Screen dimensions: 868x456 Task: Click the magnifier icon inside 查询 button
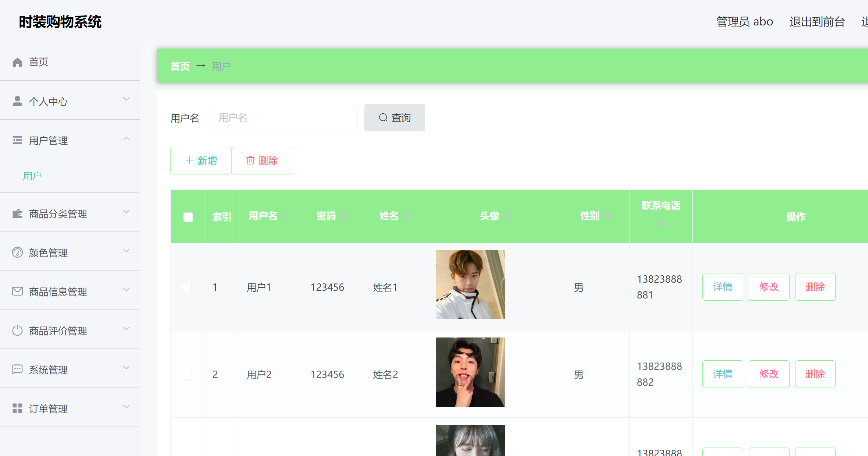coord(383,117)
